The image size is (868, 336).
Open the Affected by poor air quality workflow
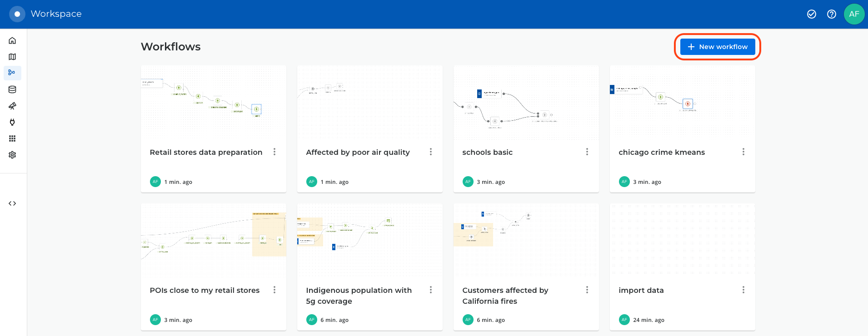(x=369, y=103)
